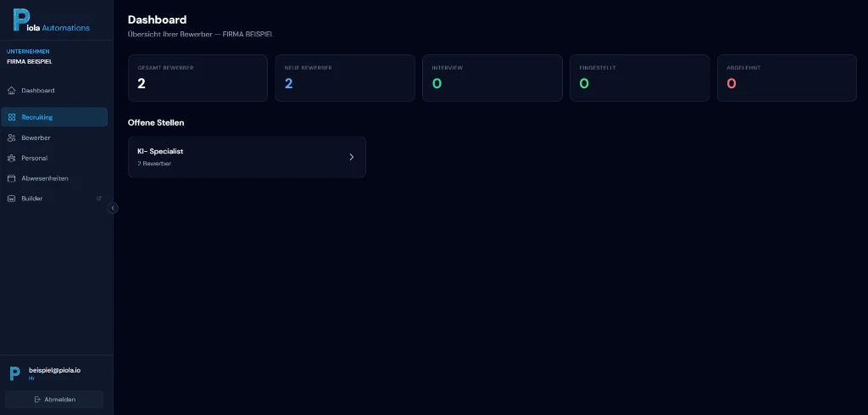The height and width of the screenshot is (415, 868).
Task: Click the user avatar P icon
Action: pyautogui.click(x=15, y=373)
